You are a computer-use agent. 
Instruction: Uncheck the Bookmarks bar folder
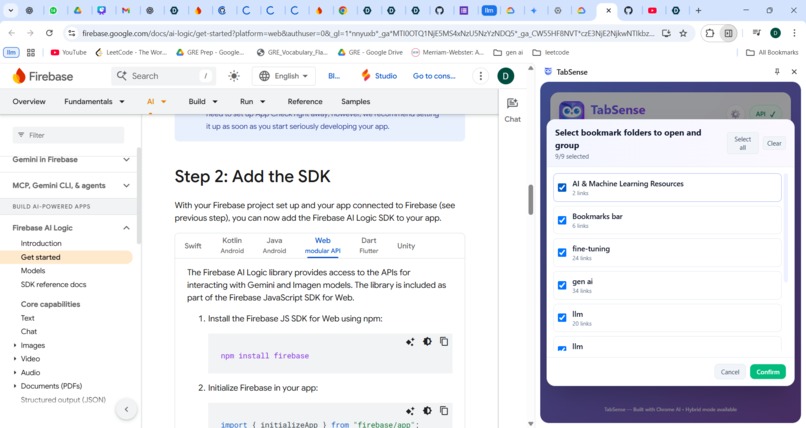click(x=562, y=220)
